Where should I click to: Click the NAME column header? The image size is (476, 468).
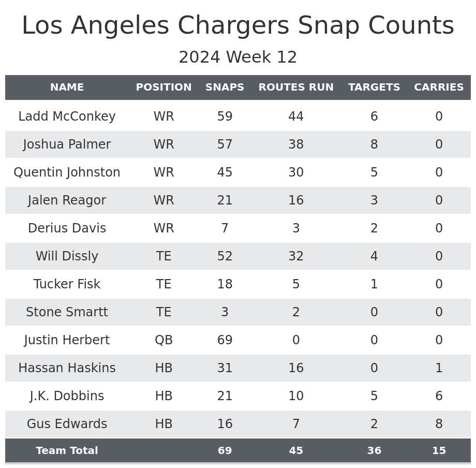[67, 87]
